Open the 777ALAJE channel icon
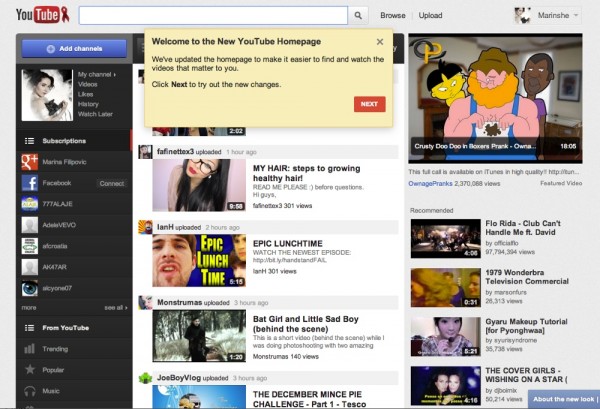This screenshot has height=409, width=600. coord(29,204)
